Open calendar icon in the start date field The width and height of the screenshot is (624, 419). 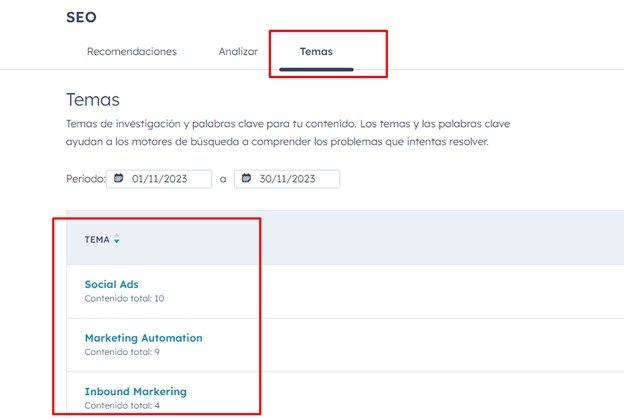pos(119,178)
